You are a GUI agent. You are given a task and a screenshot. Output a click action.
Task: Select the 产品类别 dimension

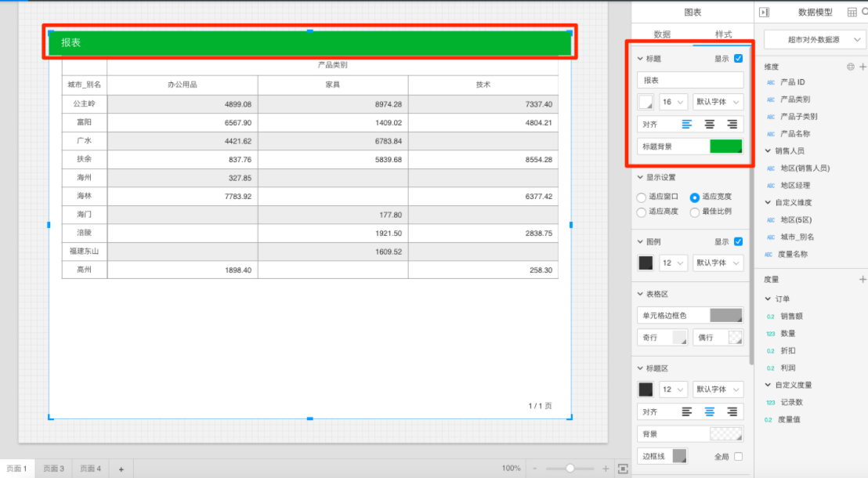[795, 100]
